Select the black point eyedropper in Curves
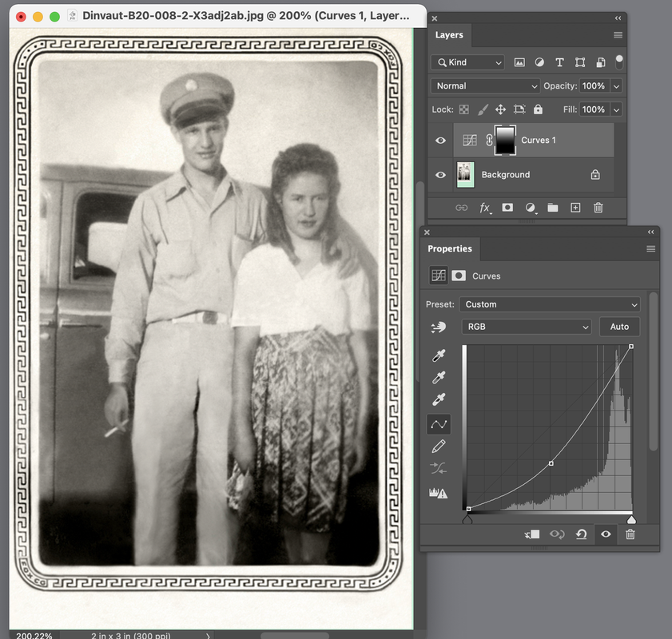 tap(439, 356)
